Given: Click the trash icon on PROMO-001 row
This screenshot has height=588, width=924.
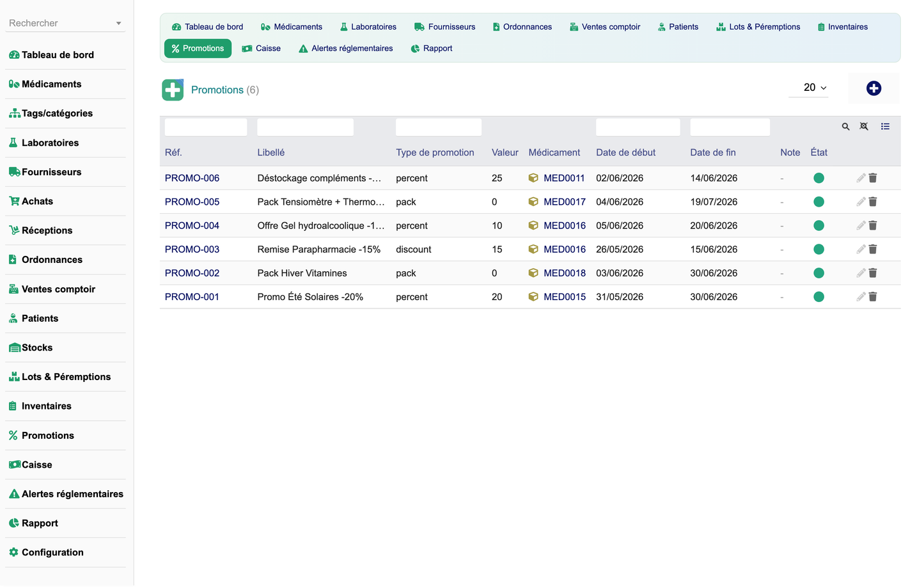Looking at the screenshot, I should click(873, 296).
